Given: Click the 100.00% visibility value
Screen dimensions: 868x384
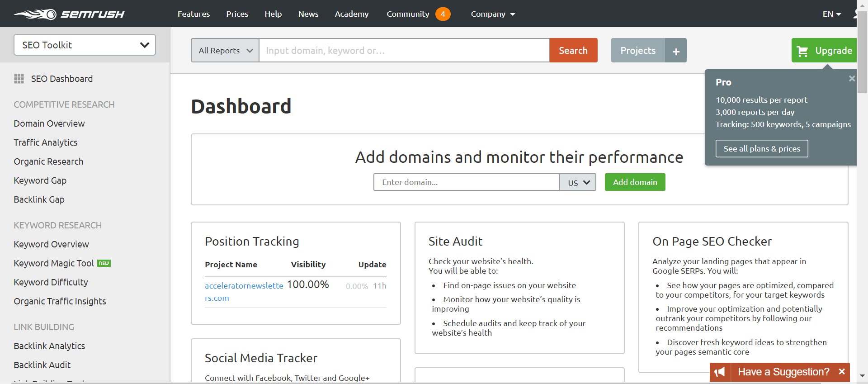Looking at the screenshot, I should click(x=308, y=284).
